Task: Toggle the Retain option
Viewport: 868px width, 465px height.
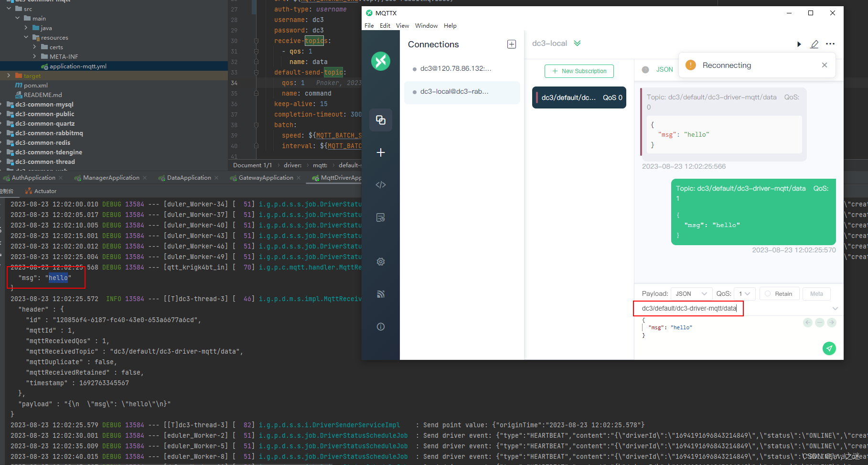Action: pos(778,294)
